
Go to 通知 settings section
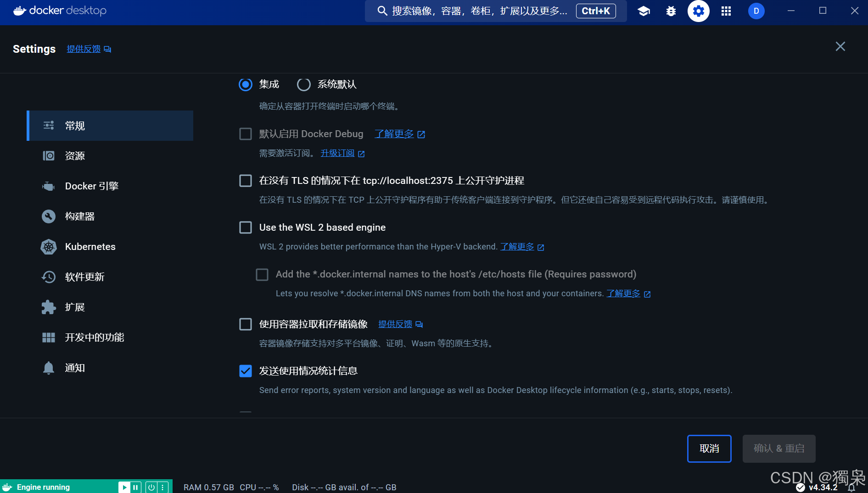point(110,368)
